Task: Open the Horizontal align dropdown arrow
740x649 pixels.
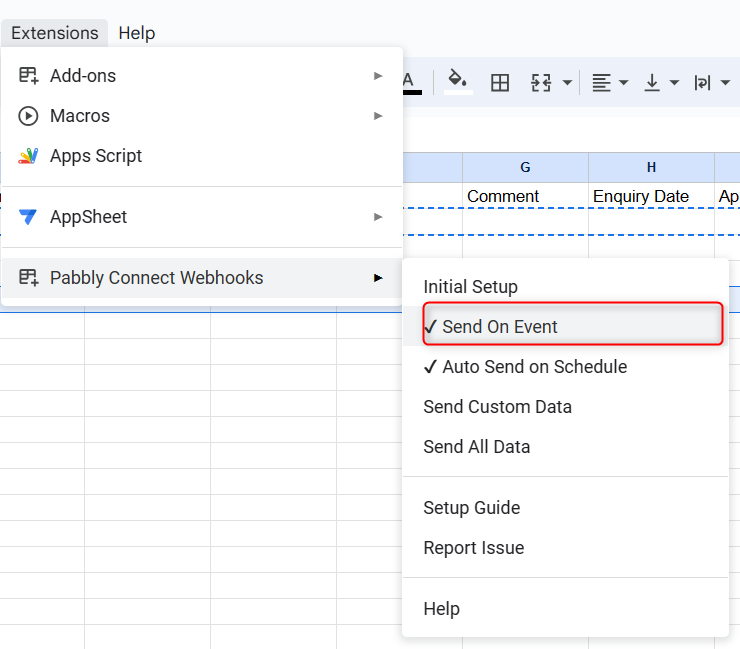Action: click(623, 83)
